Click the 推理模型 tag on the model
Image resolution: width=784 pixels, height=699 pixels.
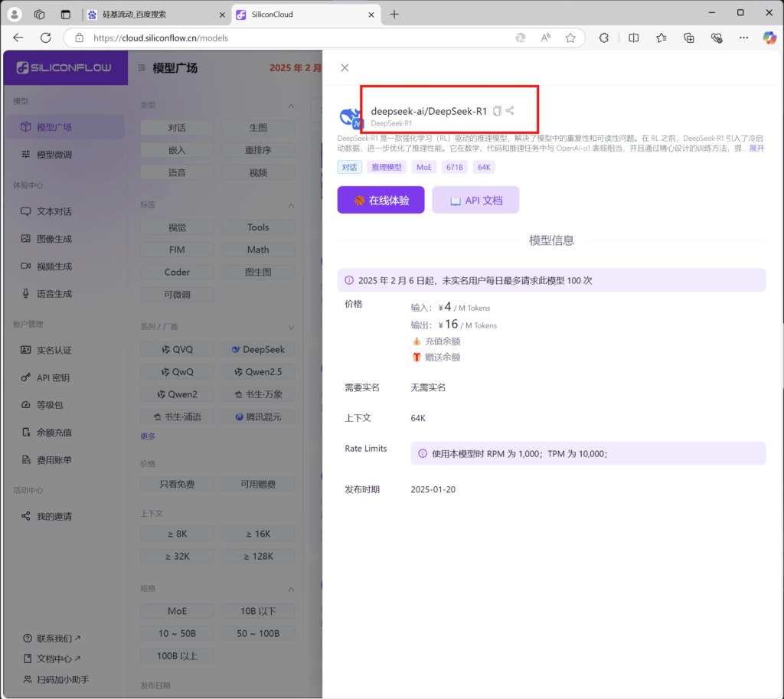point(387,167)
